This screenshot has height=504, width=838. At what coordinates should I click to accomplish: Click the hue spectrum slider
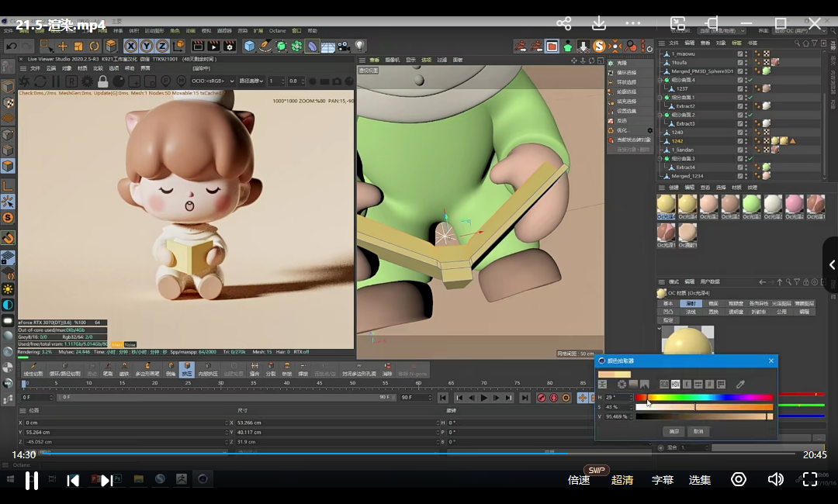[705, 397]
